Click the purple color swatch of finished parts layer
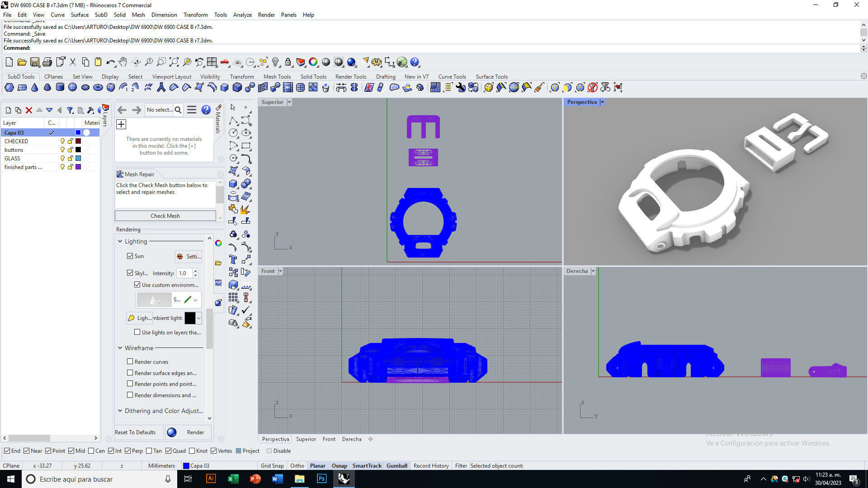The width and height of the screenshot is (868, 488). click(78, 167)
